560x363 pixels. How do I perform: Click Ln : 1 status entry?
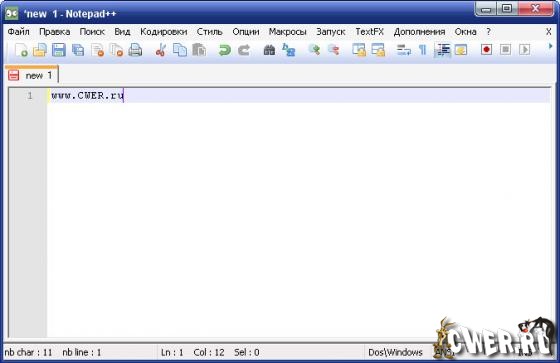(172, 353)
